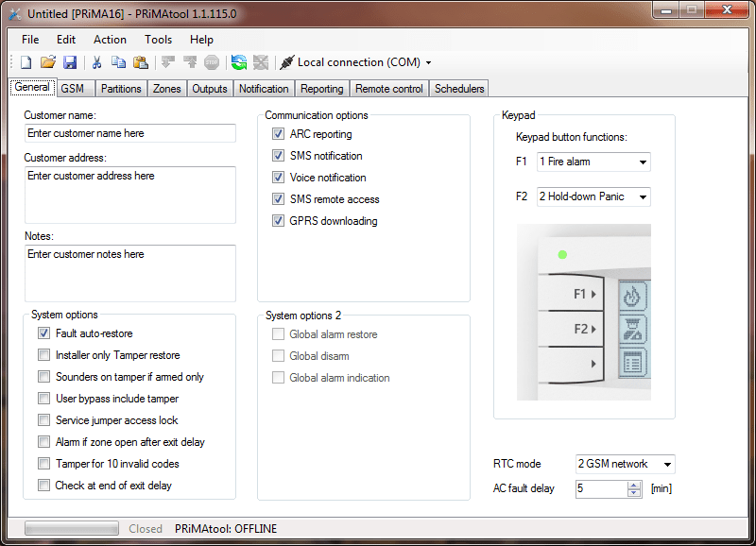Image resolution: width=756 pixels, height=546 pixels.
Task: Click the grey disconnect icon
Action: pos(261,62)
